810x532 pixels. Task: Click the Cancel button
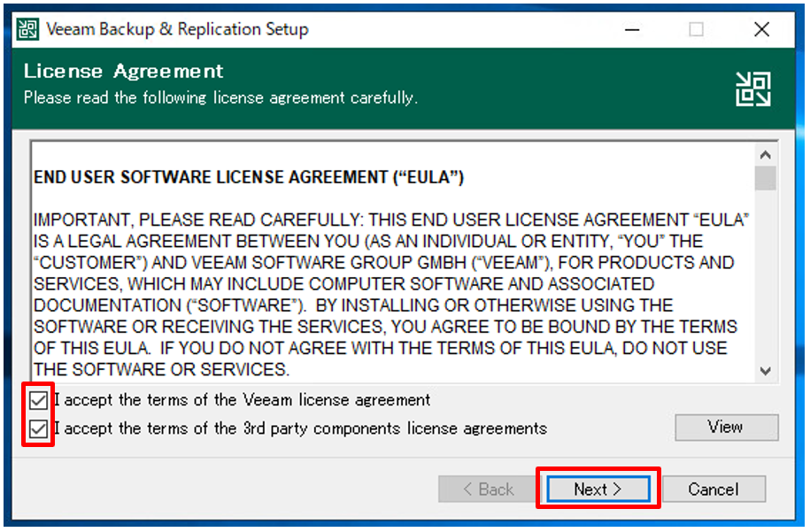714,489
